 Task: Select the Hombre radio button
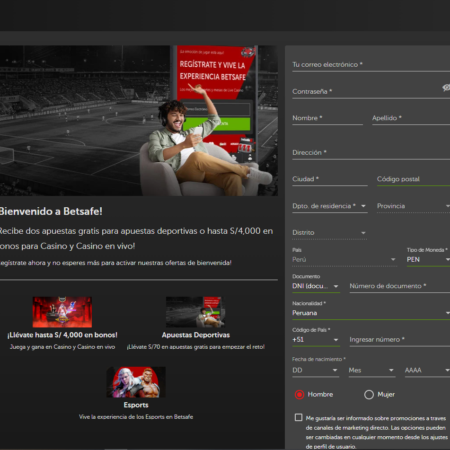point(299,395)
